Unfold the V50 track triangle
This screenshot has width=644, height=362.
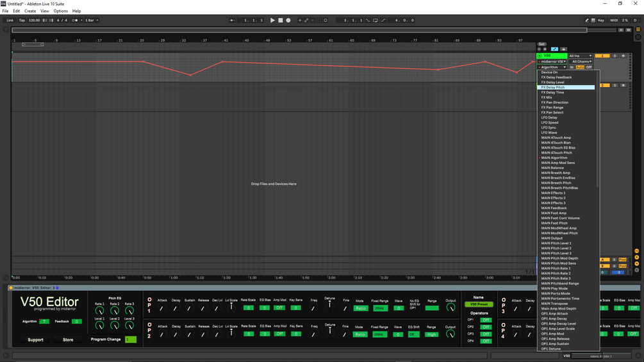point(540,56)
